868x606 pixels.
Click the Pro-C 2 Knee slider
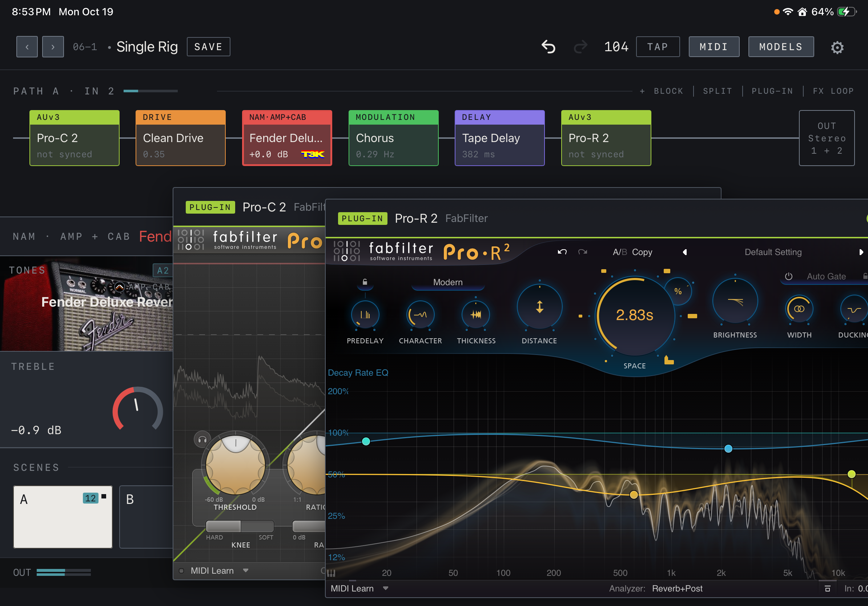(x=240, y=526)
